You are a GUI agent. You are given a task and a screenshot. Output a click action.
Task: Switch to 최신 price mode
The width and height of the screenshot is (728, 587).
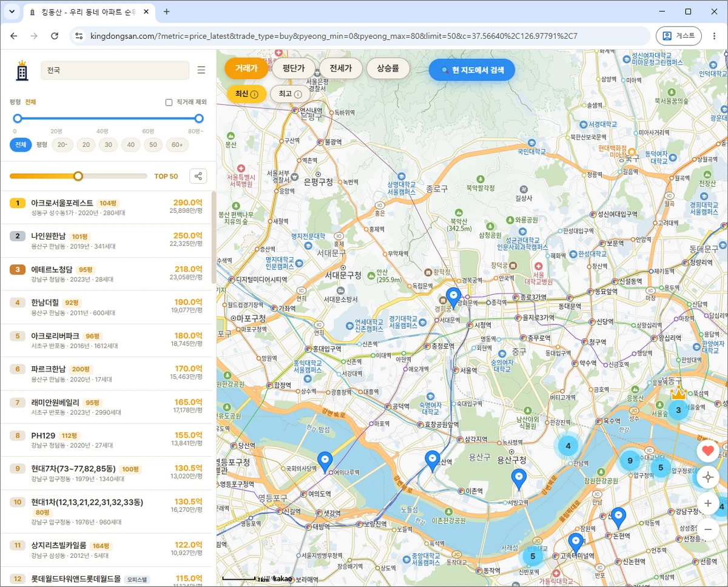247,94
